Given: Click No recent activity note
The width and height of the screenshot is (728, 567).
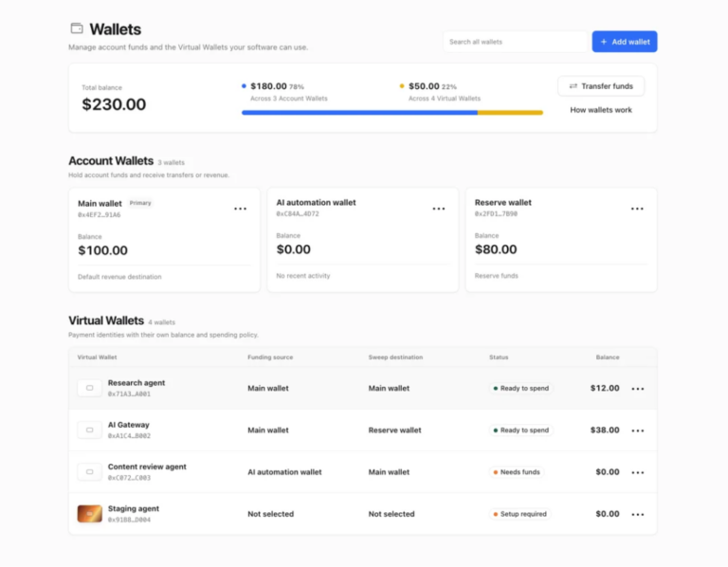Looking at the screenshot, I should coord(302,276).
